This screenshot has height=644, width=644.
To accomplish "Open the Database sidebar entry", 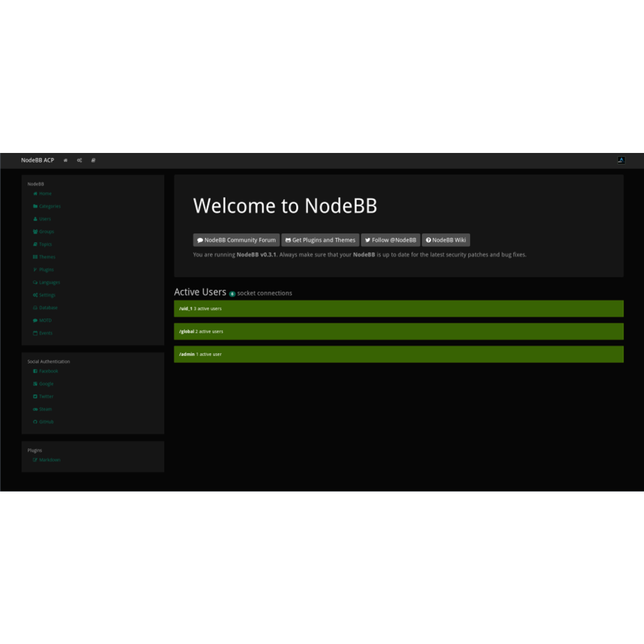I will tap(48, 307).
